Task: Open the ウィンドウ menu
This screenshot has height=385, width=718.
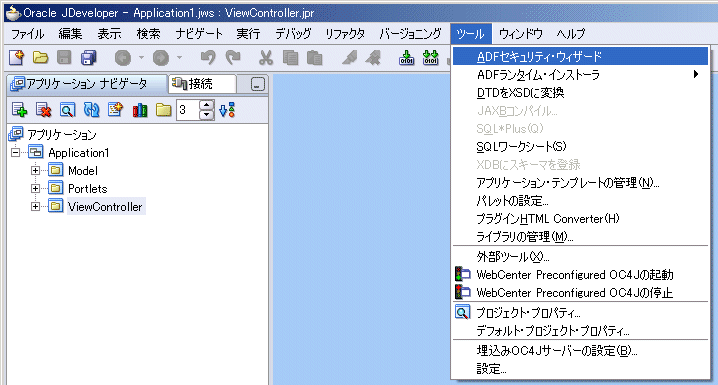Action: click(520, 34)
